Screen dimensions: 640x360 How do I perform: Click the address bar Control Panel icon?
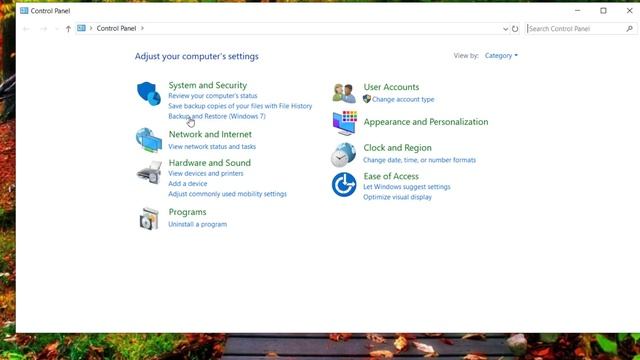(81, 28)
